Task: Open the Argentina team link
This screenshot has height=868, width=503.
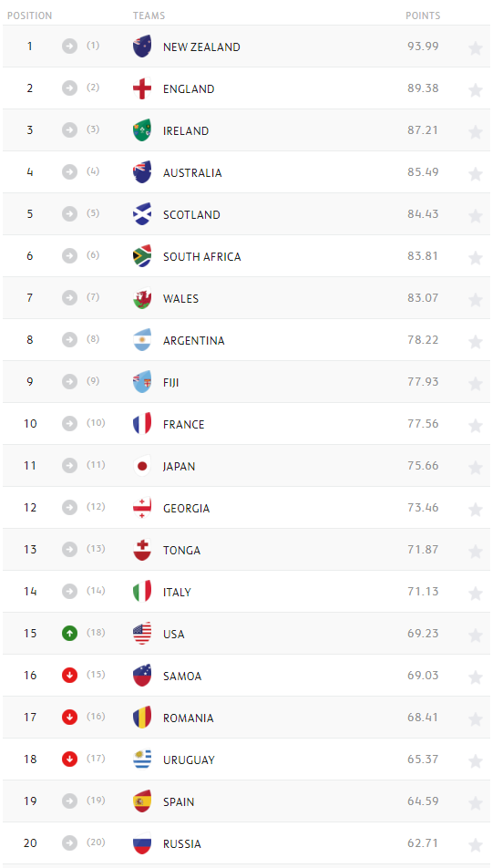Action: [x=194, y=340]
